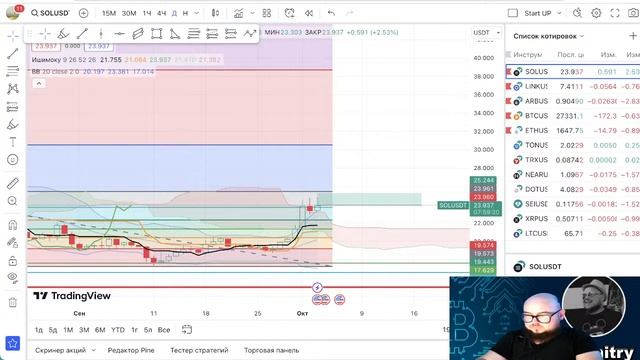640x360 pixels.
Task: Switch to the 4Ч timeframe
Action: click(x=162, y=13)
